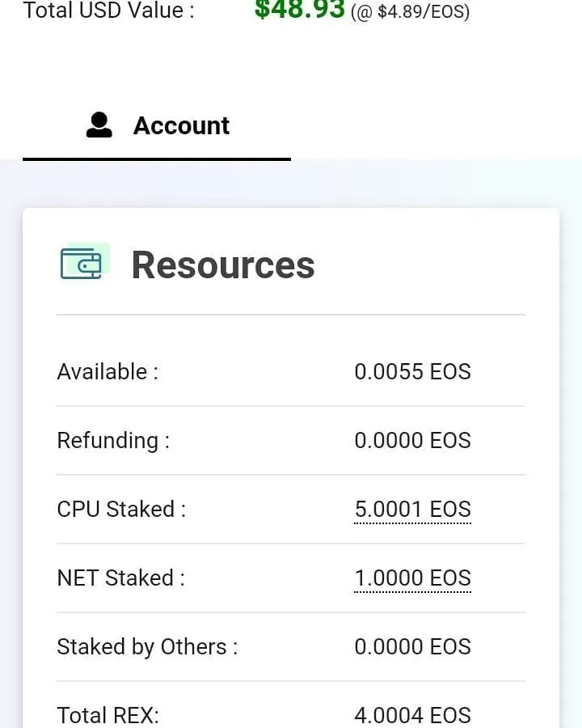Click the Refunding label
582x728 pixels.
coord(113,441)
